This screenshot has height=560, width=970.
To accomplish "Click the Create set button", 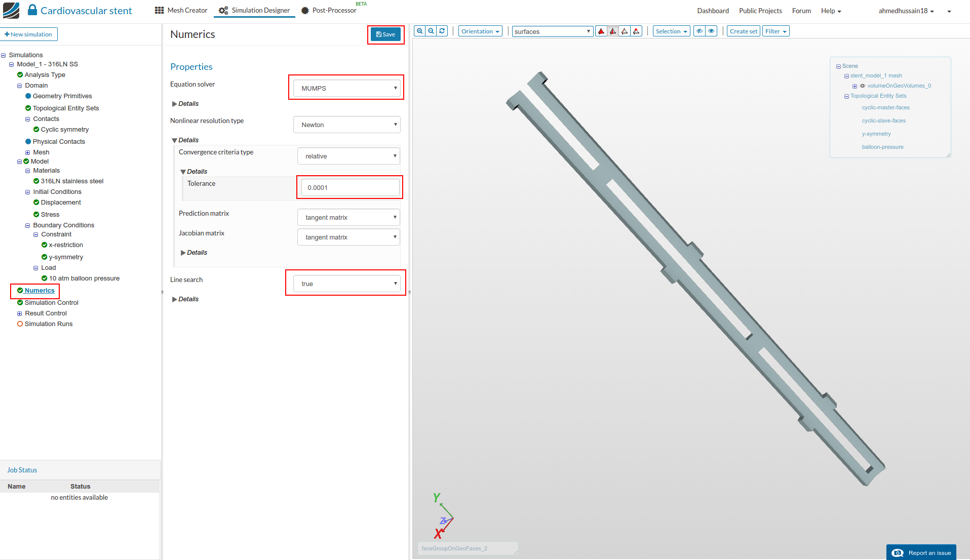I will coord(744,31).
